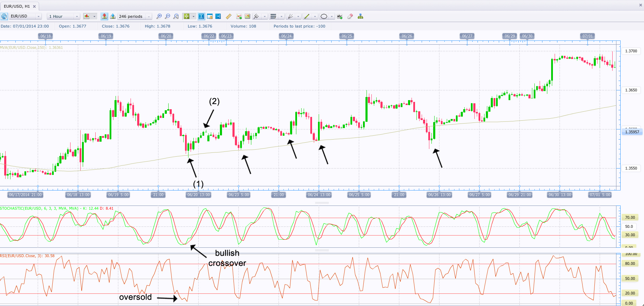This screenshot has height=306, width=644.
Task: Click the 07/01 date marker button
Action: (587, 36)
